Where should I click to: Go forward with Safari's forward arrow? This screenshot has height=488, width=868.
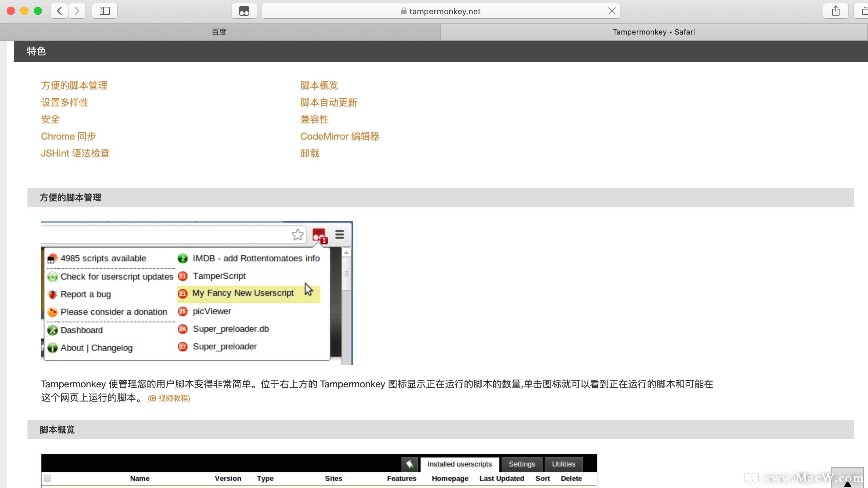(x=77, y=11)
